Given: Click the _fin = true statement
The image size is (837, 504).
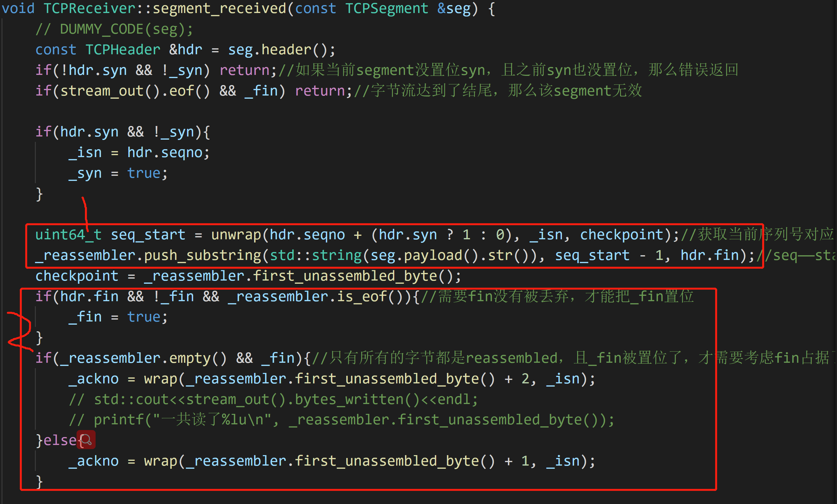Looking at the screenshot, I should [x=118, y=317].
